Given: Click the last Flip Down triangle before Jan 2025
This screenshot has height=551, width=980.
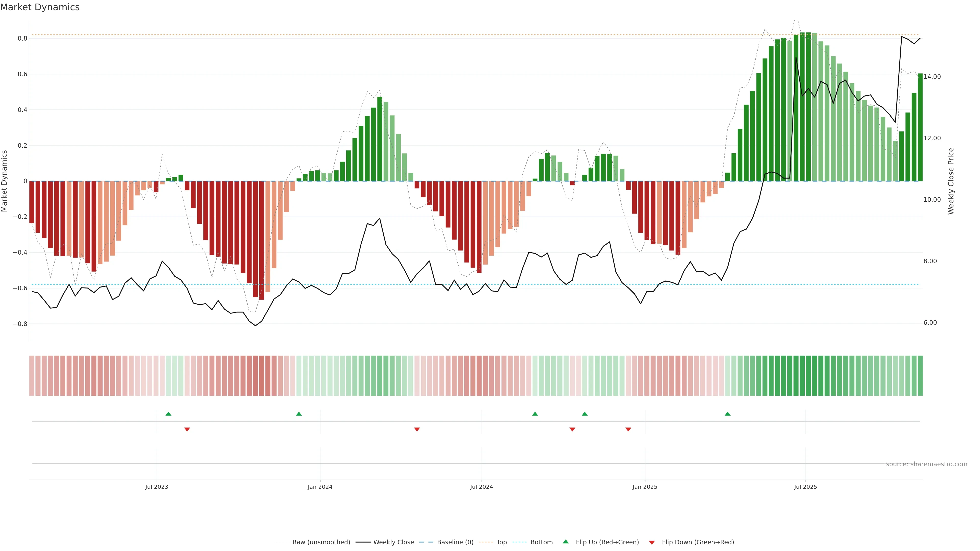Looking at the screenshot, I should click(x=628, y=429).
